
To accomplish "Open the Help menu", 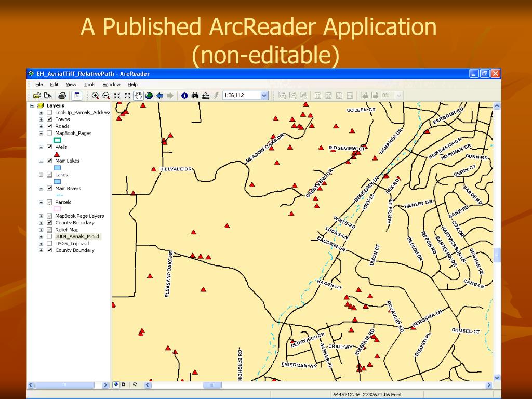I will (x=132, y=85).
